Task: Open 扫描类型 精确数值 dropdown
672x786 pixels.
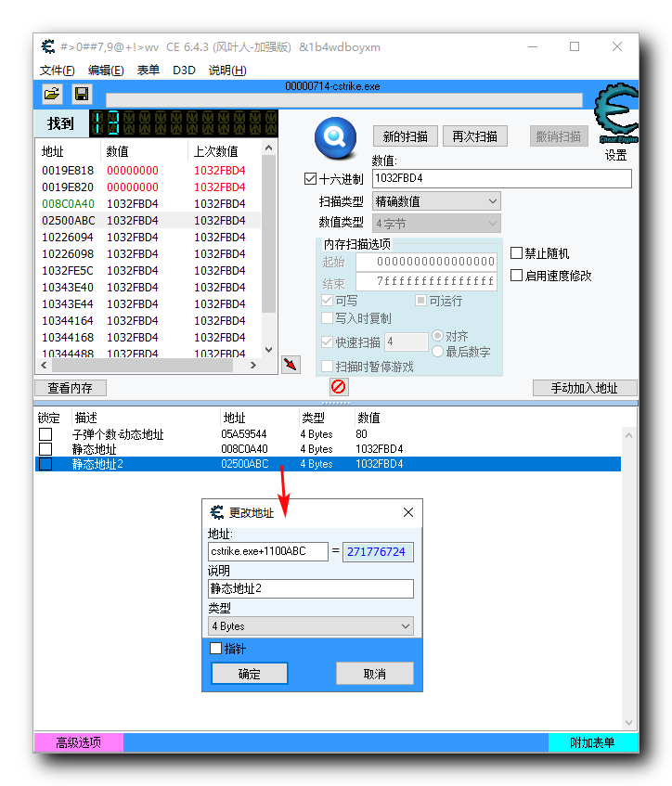Action: 436,201
